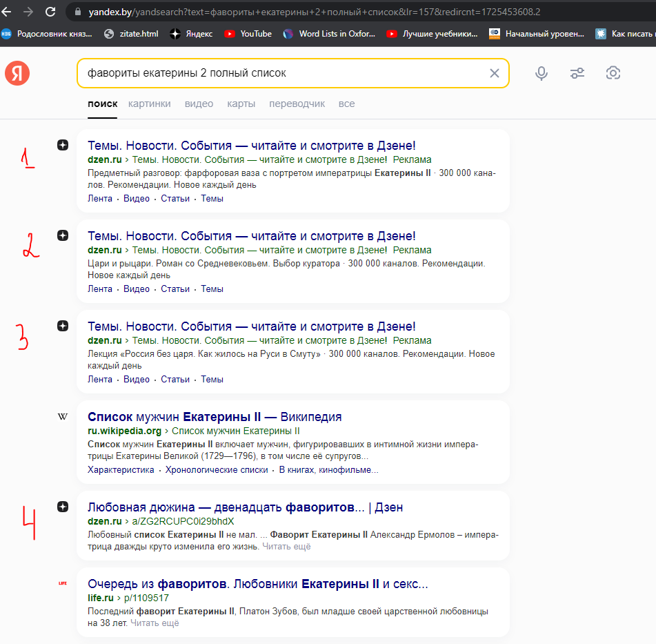Click the life.ru favicon beside result
Viewport: 656px width, 644px height.
pyautogui.click(x=63, y=583)
